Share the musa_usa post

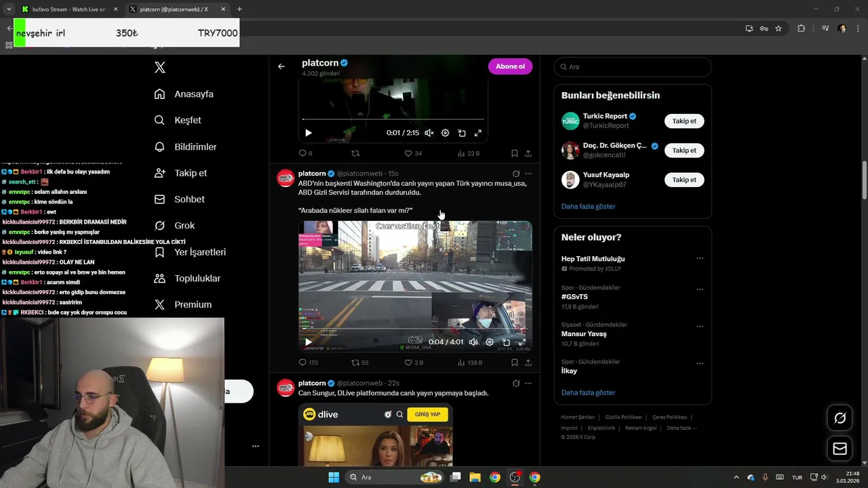528,363
